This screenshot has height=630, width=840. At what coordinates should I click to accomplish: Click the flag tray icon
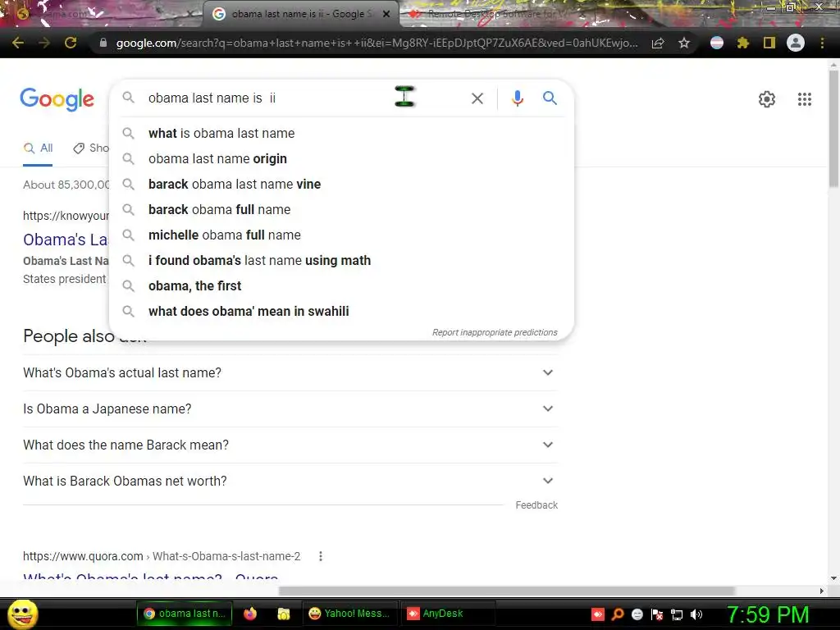[x=657, y=614]
